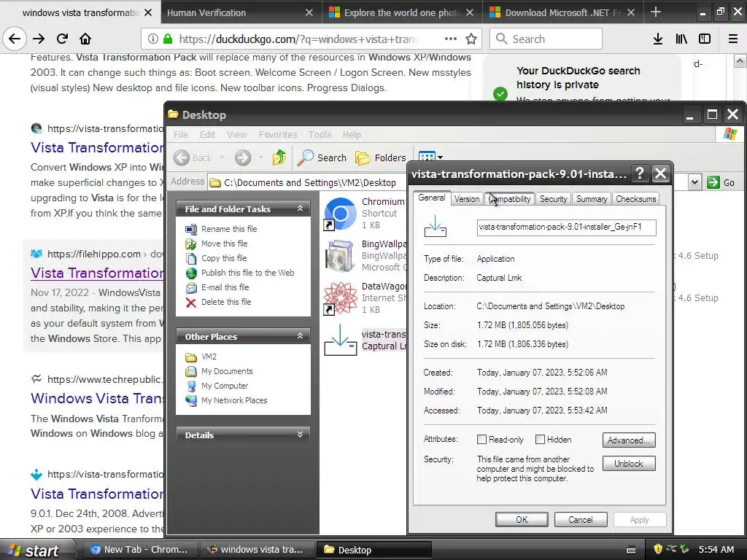Click the Unblock button
This screenshot has width=747, height=560.
pyautogui.click(x=628, y=464)
